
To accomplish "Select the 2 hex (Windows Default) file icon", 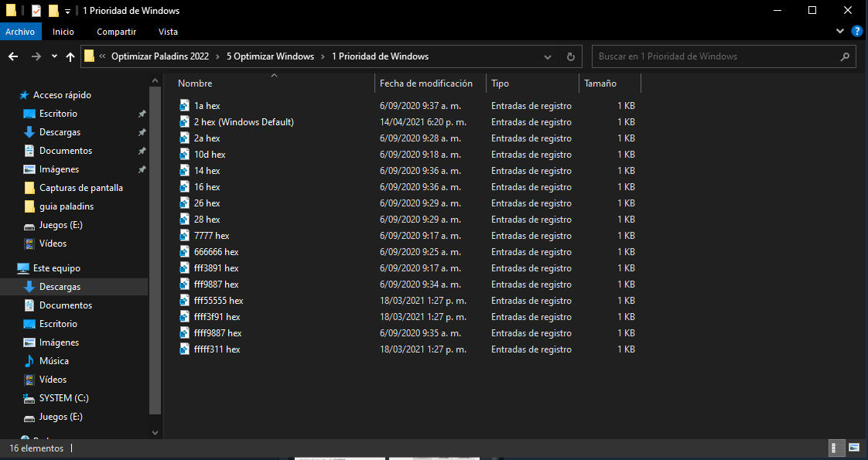I will coord(184,121).
